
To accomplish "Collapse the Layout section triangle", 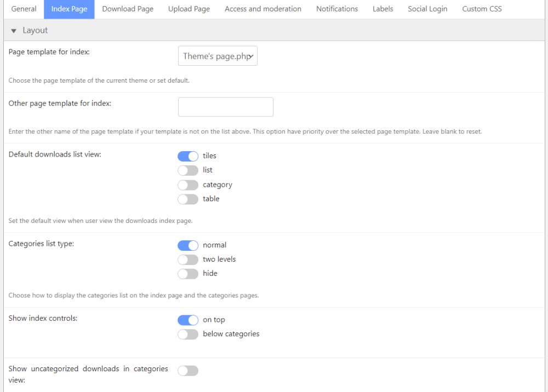I will click(x=14, y=31).
